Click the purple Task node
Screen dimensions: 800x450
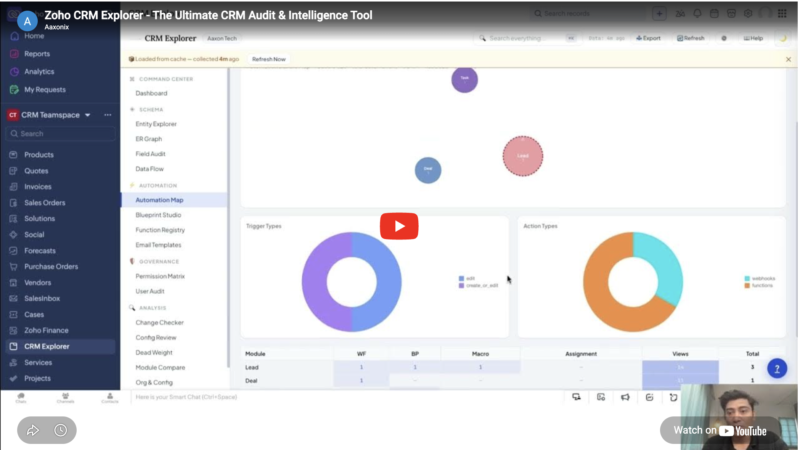pos(464,79)
